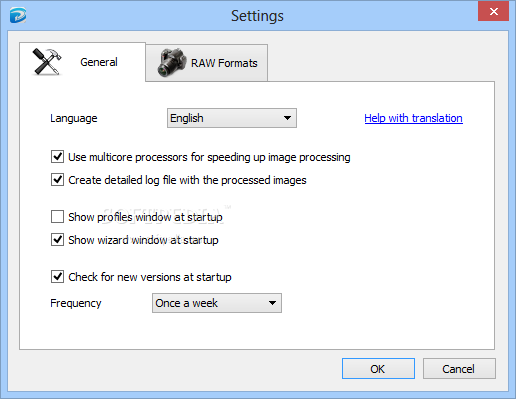Open the Language dropdown showing English
The height and width of the screenshot is (399, 516).
click(232, 118)
